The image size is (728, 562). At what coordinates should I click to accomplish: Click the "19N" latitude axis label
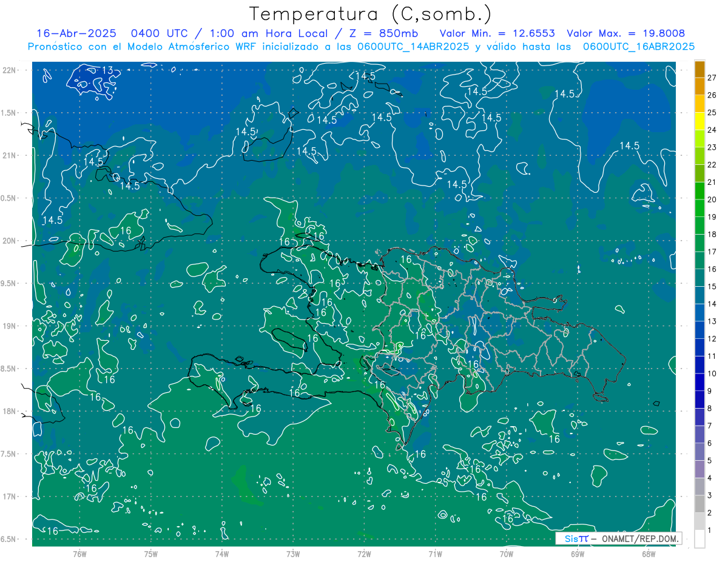(x=10, y=326)
